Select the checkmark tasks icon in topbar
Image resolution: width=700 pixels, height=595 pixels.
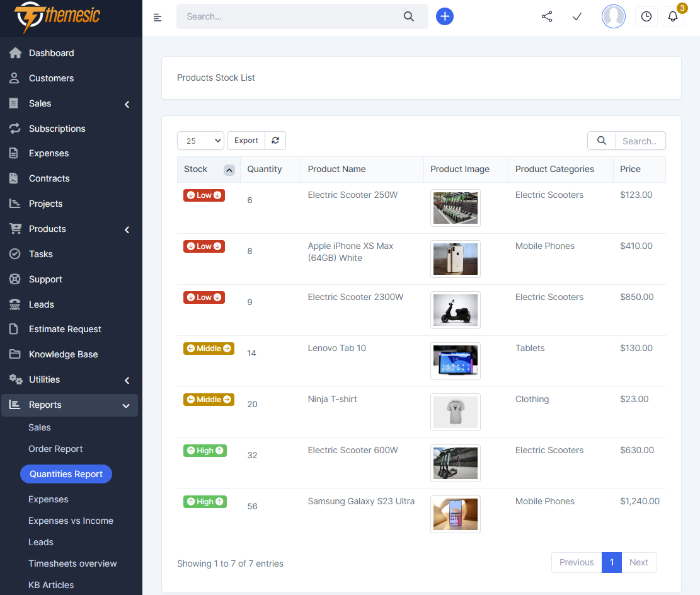click(x=577, y=16)
